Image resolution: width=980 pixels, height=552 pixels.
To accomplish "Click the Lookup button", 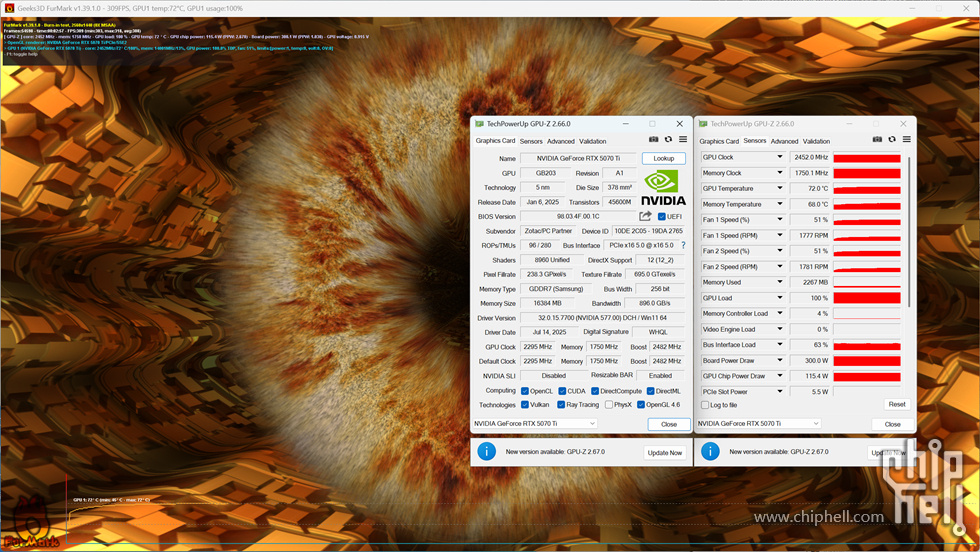I will (664, 158).
